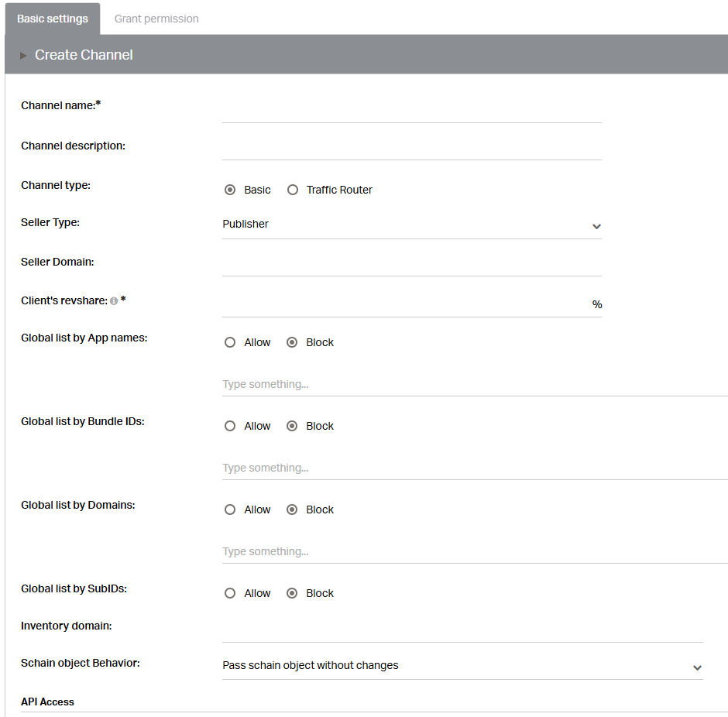Set Global list by SubIDs to Allow

pyautogui.click(x=230, y=593)
